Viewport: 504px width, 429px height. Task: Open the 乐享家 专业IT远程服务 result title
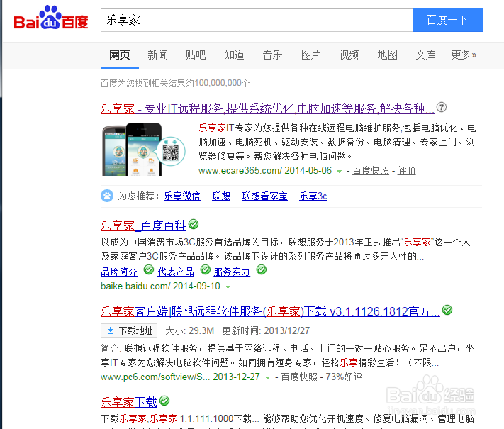pyautogui.click(x=267, y=108)
